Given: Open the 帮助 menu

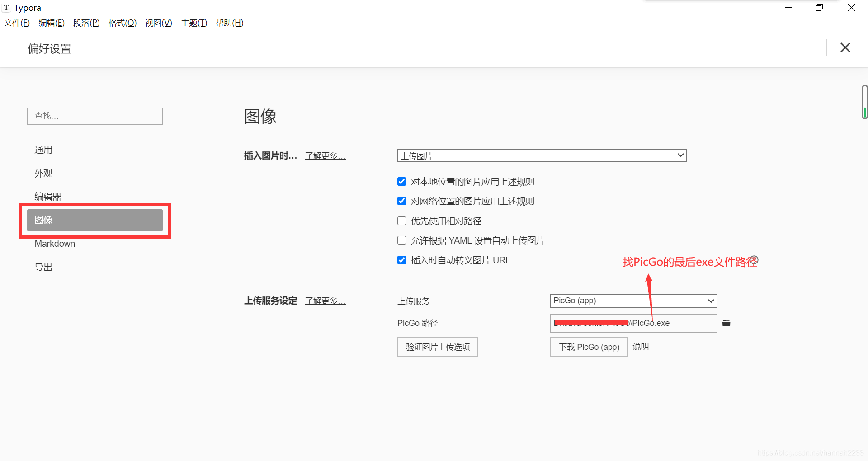Looking at the screenshot, I should (x=229, y=23).
